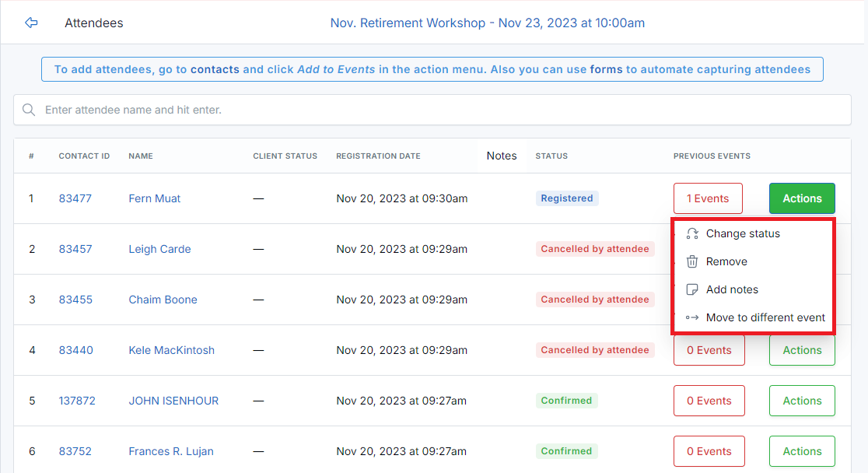Image resolution: width=868 pixels, height=473 pixels.
Task: Select Add notes from the menu
Action: [732, 289]
